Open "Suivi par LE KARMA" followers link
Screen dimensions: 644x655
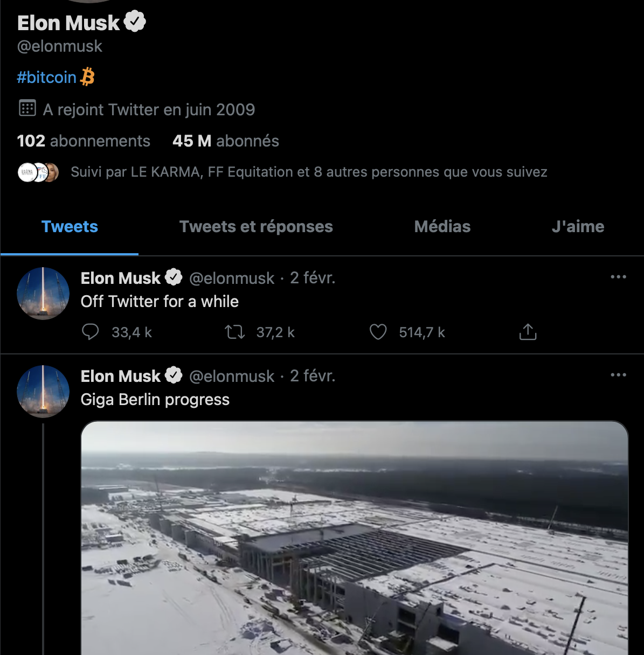click(309, 172)
